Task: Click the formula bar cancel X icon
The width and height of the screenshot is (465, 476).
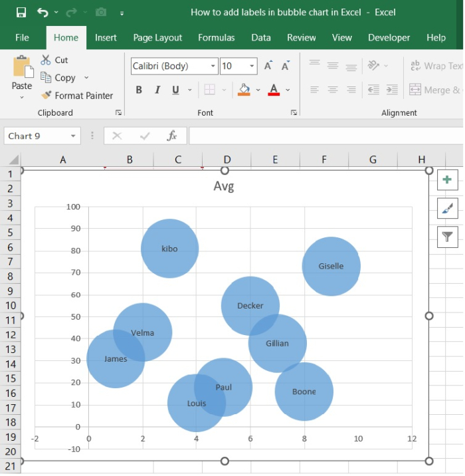Action: point(117,136)
